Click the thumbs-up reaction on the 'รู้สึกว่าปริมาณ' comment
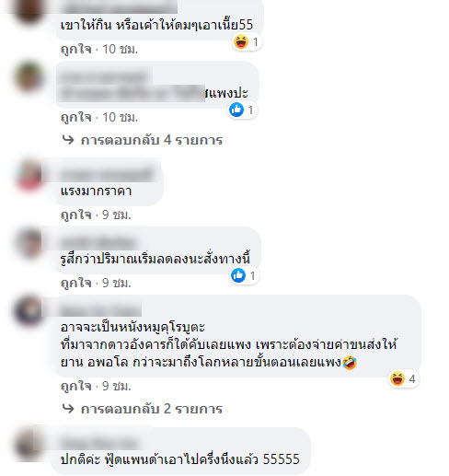 pos(238,275)
